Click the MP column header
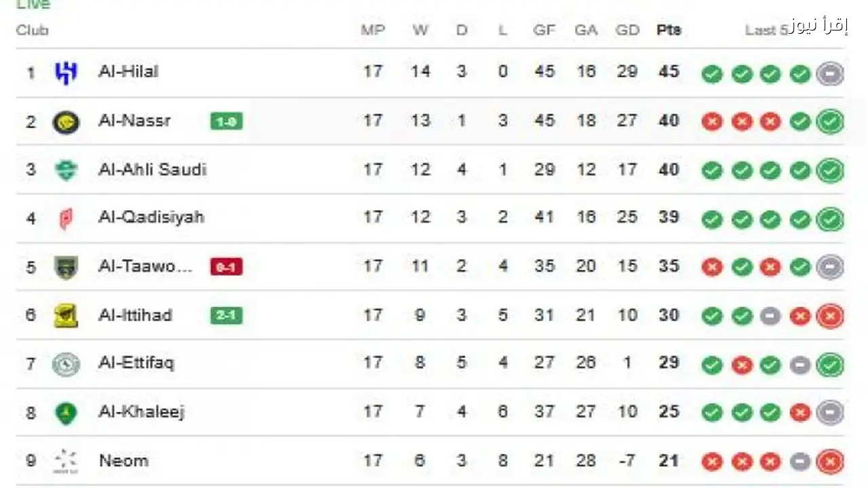The width and height of the screenshot is (868, 488). pos(372,30)
